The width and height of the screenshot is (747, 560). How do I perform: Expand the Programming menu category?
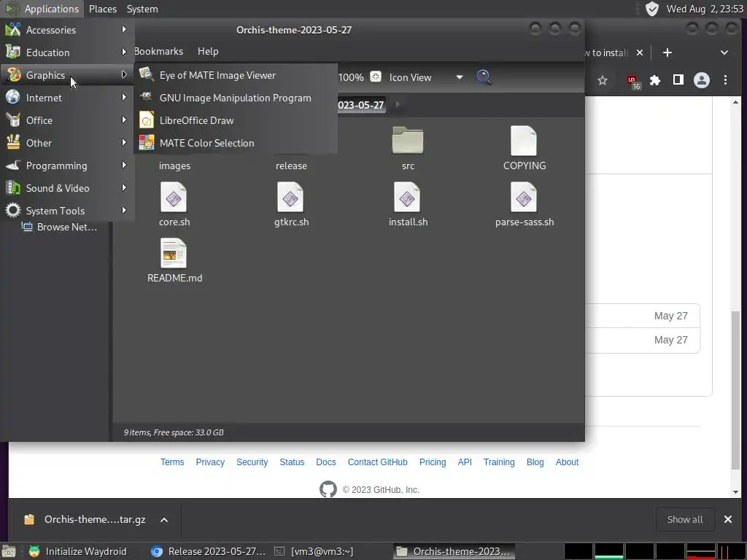coord(66,166)
